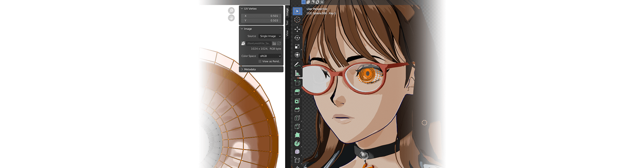Collapse the Image panel
Screen dimensions: 644x168
pyautogui.click(x=242, y=29)
